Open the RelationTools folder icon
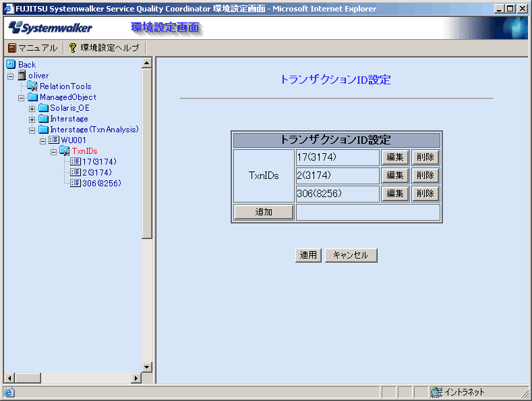 coord(32,86)
